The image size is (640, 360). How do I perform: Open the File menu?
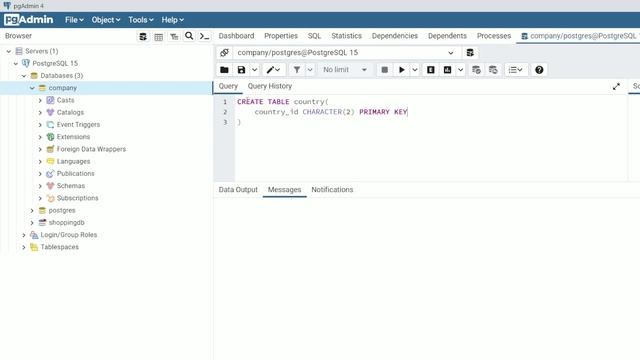pos(74,20)
